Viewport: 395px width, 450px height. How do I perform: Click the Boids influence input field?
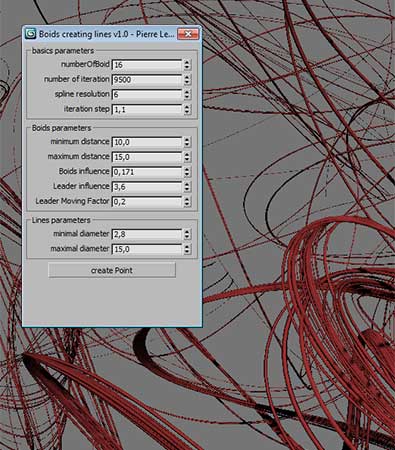[147, 172]
